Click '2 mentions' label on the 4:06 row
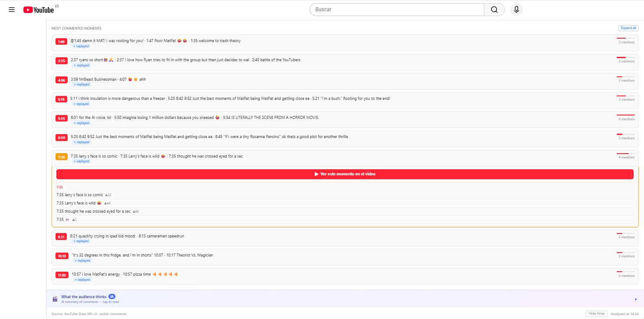The image size is (644, 319). pyautogui.click(x=627, y=81)
